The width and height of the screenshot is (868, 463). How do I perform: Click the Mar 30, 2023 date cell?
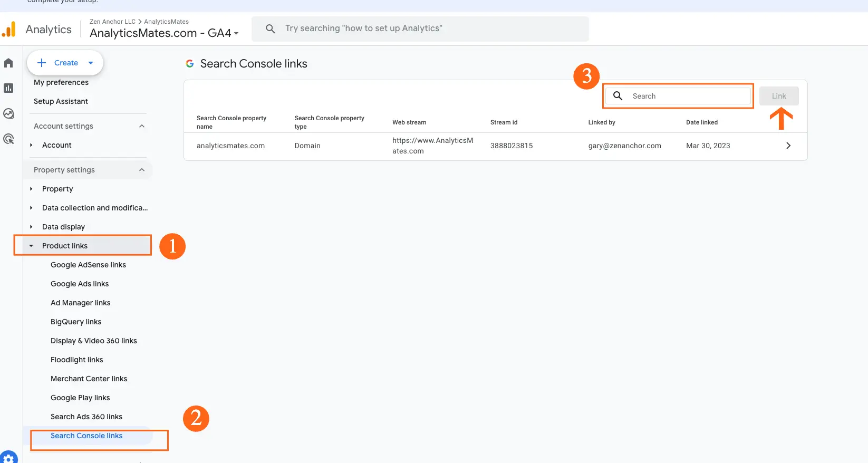coord(708,146)
